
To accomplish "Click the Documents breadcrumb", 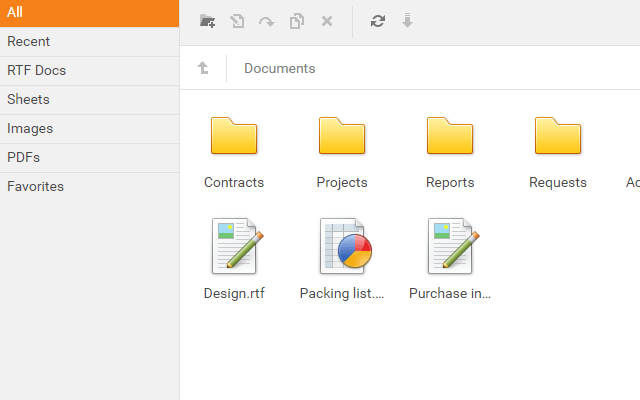I will 279,69.
